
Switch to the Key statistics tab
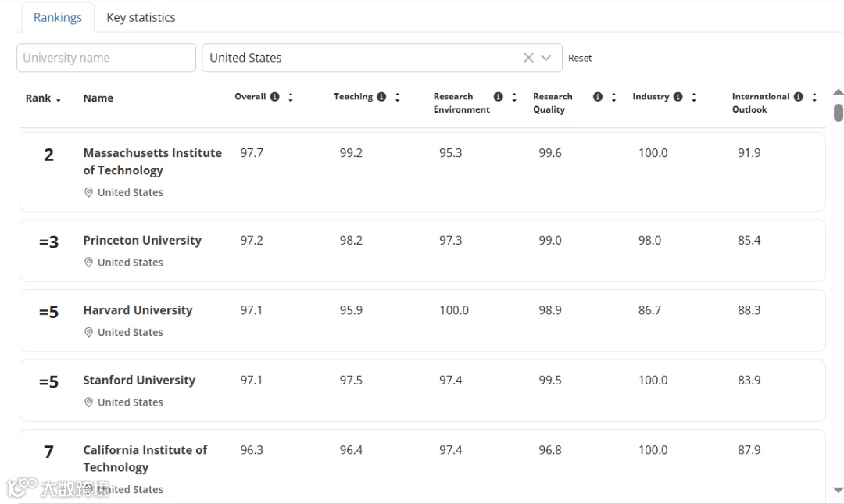tap(141, 17)
